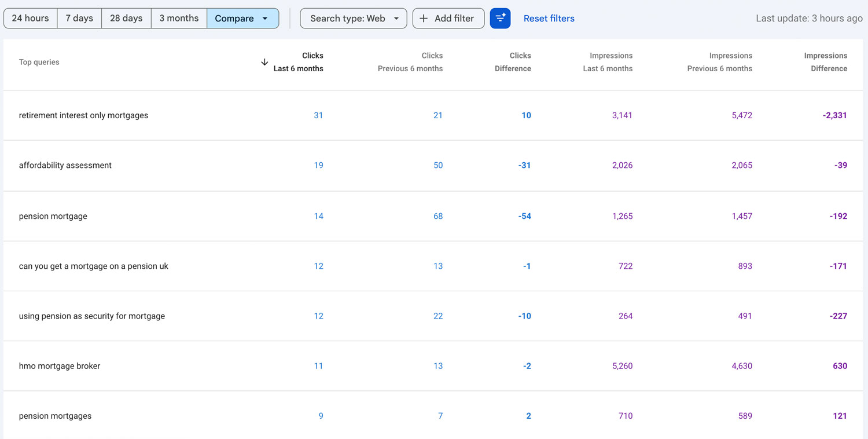The image size is (868, 439).
Task: Sort by Impressions Difference column header
Action: 826,62
